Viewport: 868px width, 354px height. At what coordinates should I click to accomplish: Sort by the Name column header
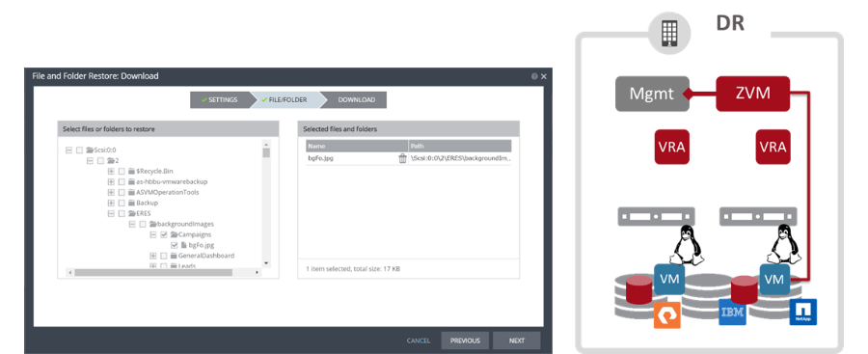pyautogui.click(x=357, y=147)
